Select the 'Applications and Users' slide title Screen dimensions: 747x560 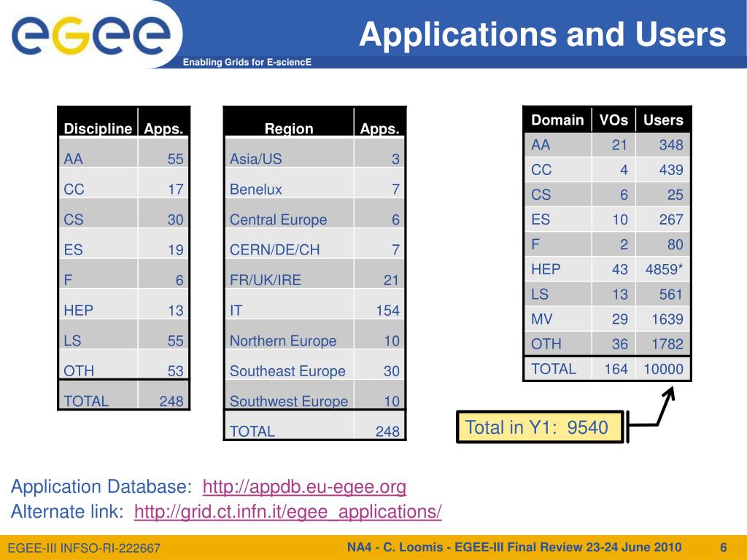[542, 34]
